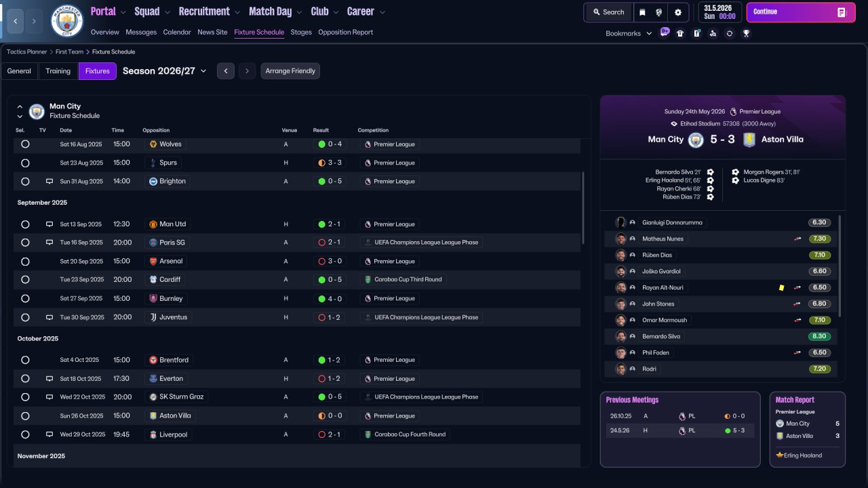The image size is (868, 488).
Task: Click the TV icon on the Paris SG row
Action: (x=50, y=243)
